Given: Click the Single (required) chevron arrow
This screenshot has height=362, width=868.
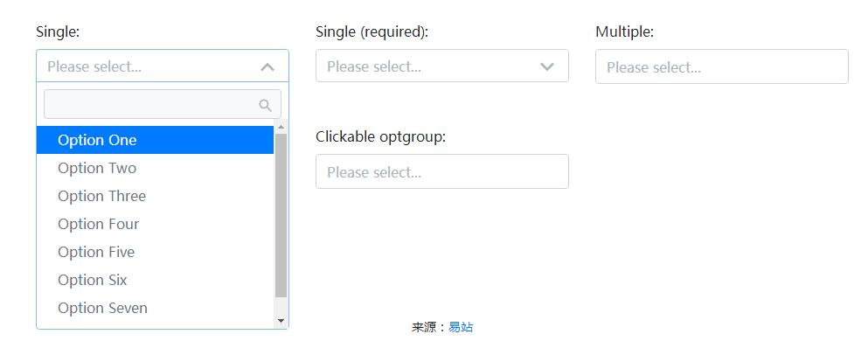Looking at the screenshot, I should (x=547, y=66).
